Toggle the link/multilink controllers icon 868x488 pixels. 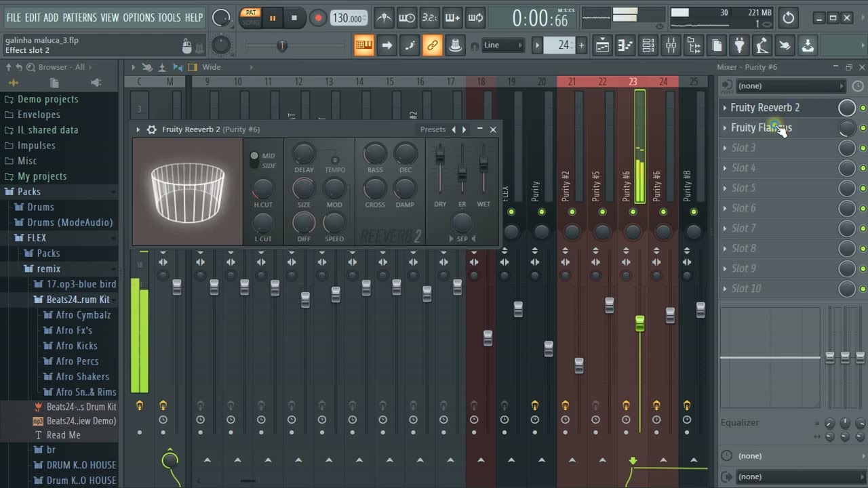[432, 45]
